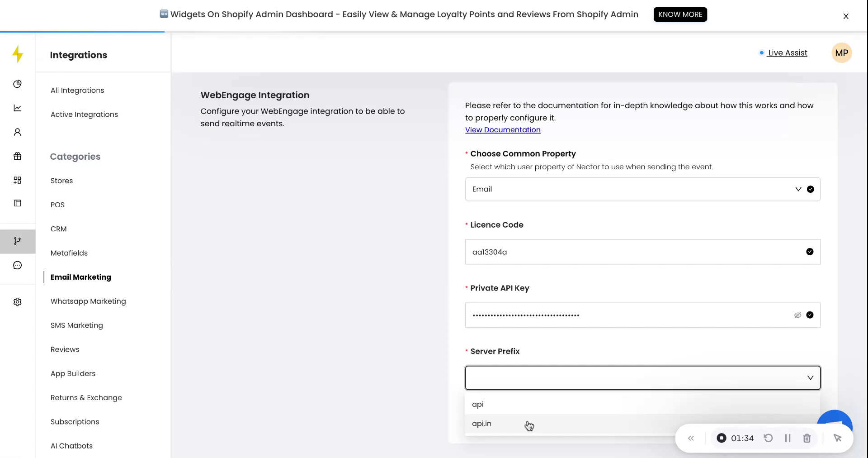The height and width of the screenshot is (458, 868).
Task: Select api.in from the dropdown list
Action: point(481,424)
